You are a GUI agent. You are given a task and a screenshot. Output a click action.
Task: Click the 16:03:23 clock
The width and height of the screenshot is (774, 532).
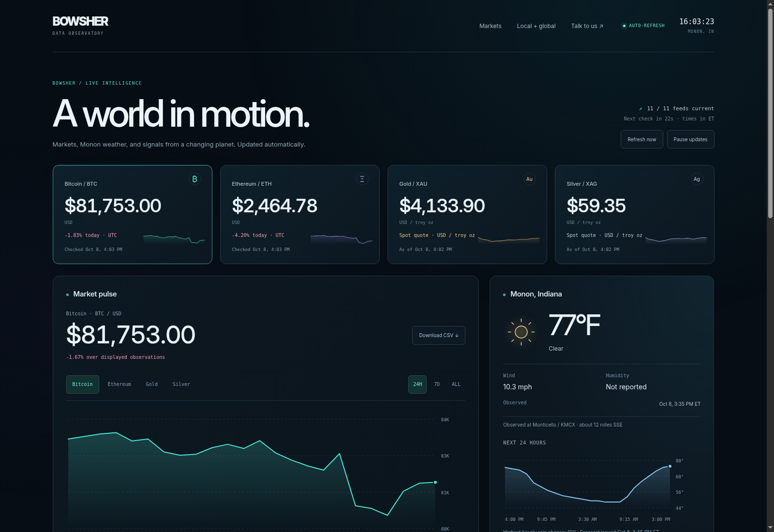[697, 22]
